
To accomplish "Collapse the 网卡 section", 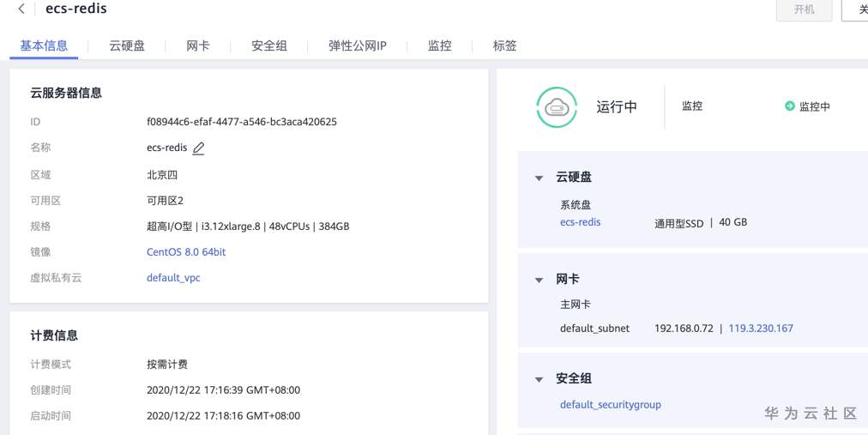I will pyautogui.click(x=539, y=280).
